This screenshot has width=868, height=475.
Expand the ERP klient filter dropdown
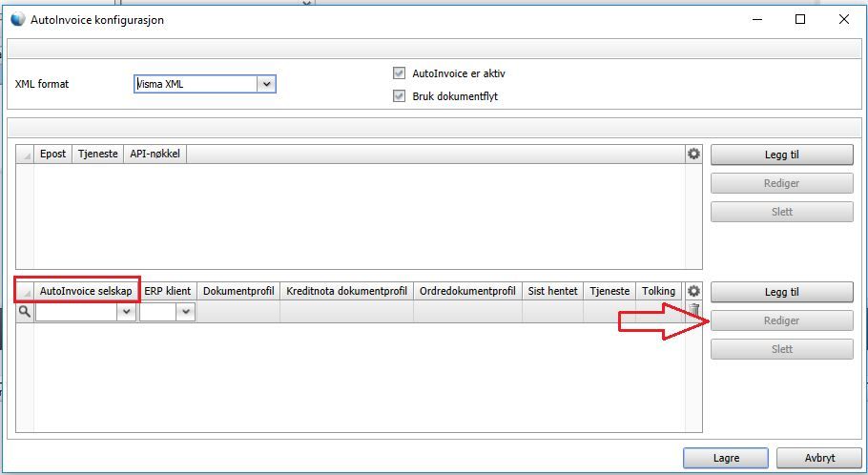[185, 312]
